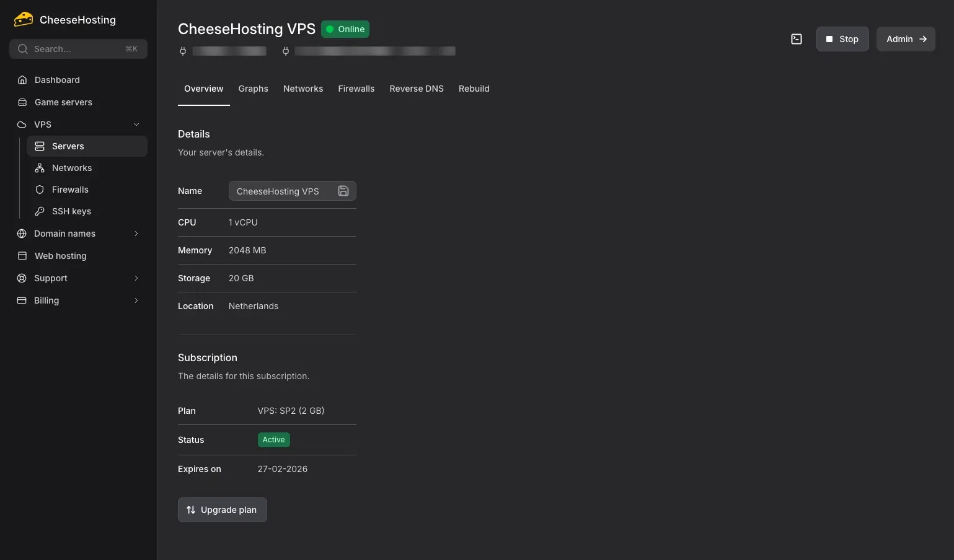Viewport: 954px width, 560px height.
Task: Click the CheeseHosting cheese logo
Action: click(x=23, y=19)
